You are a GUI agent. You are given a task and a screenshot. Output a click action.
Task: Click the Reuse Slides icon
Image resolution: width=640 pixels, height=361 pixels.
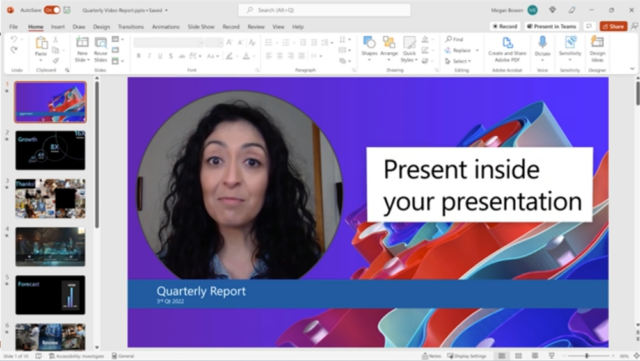pos(100,42)
